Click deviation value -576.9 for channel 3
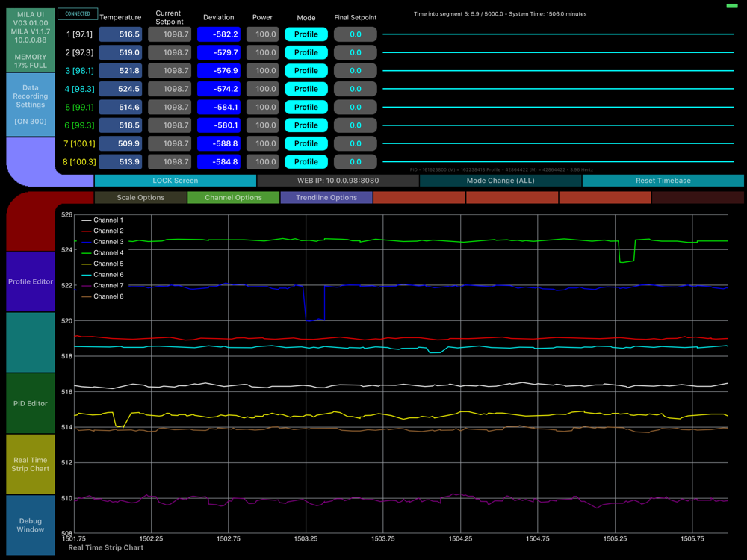The image size is (747, 560). [x=219, y=70]
